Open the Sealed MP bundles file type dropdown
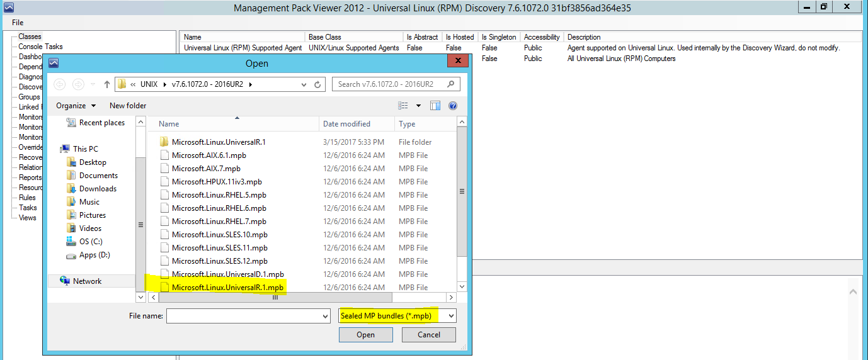Viewport: 868px width, 360px height. [397, 316]
